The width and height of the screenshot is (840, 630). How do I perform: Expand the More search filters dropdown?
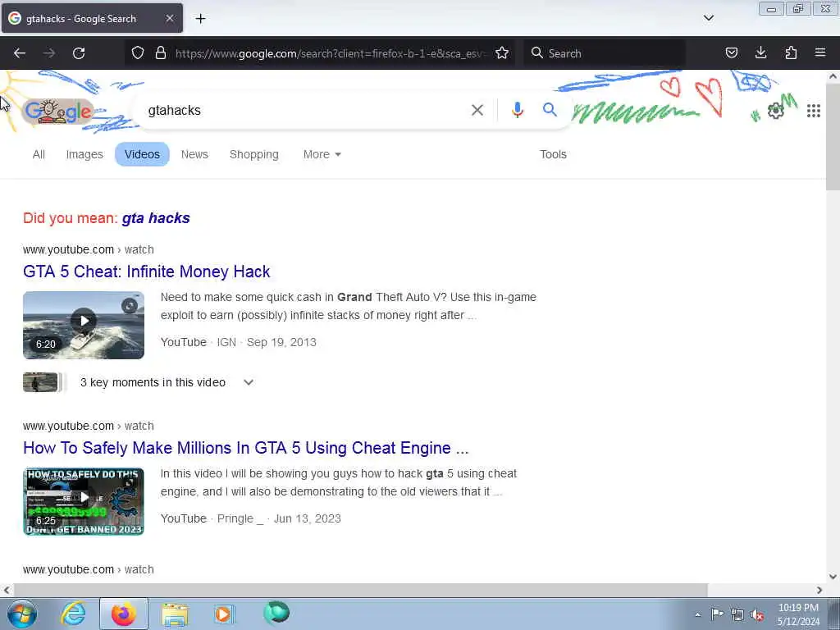point(322,154)
